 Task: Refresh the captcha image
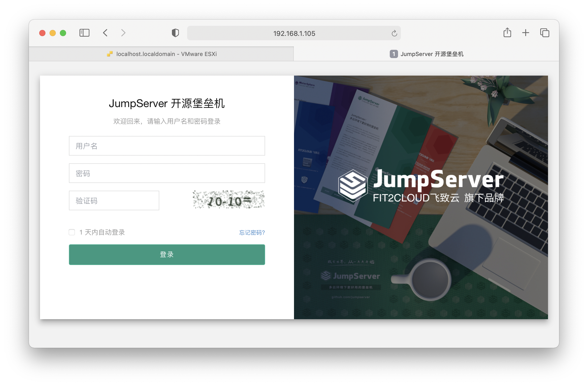(229, 200)
